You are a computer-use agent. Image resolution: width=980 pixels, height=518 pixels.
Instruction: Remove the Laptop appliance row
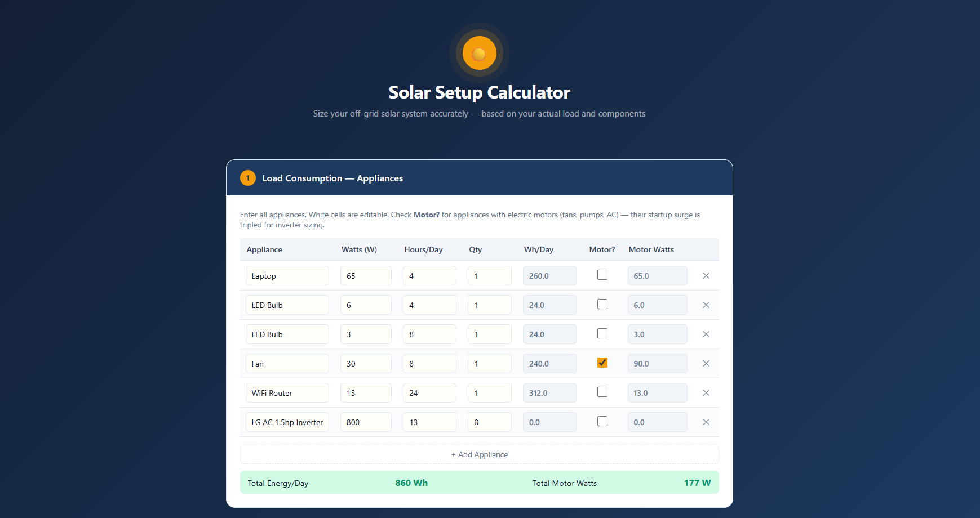click(x=706, y=276)
